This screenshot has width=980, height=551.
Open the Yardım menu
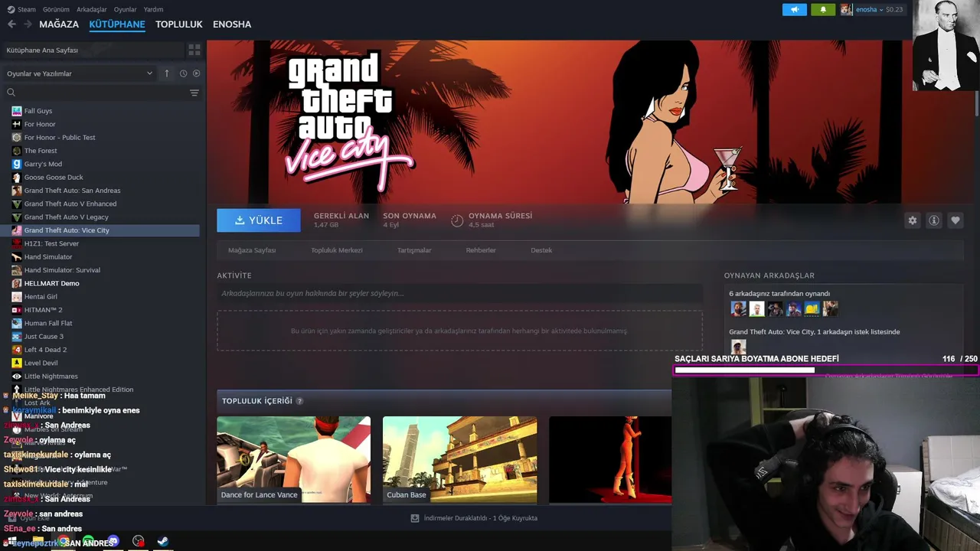[x=154, y=9]
